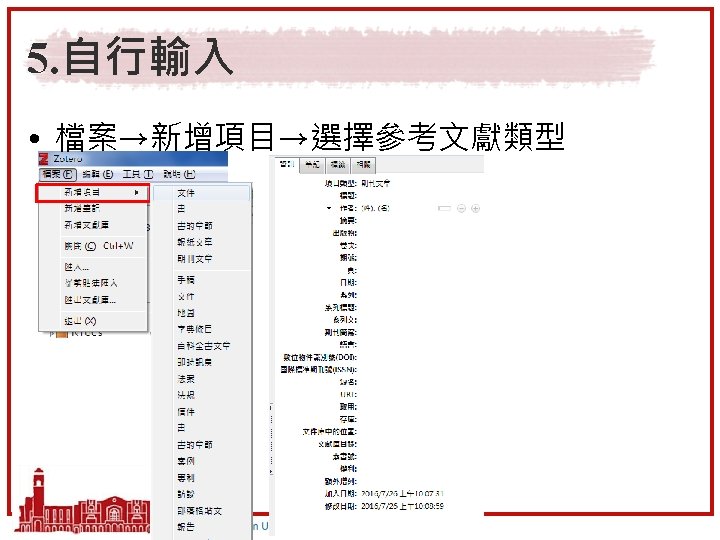Screen dimensions: 720x540
Task: Switch author to single-field mode button
Action: point(444,208)
